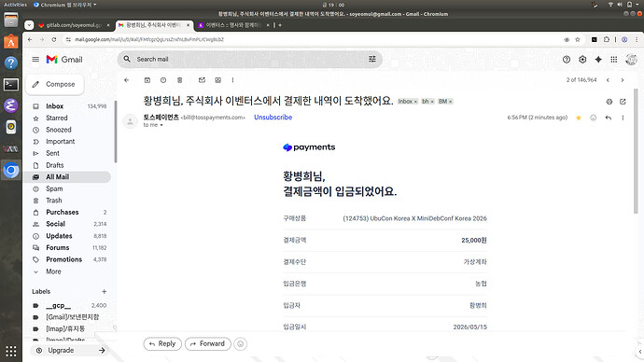This screenshot has height=362, width=644.
Task: Open Gmail Support help icon
Action: pos(567,60)
